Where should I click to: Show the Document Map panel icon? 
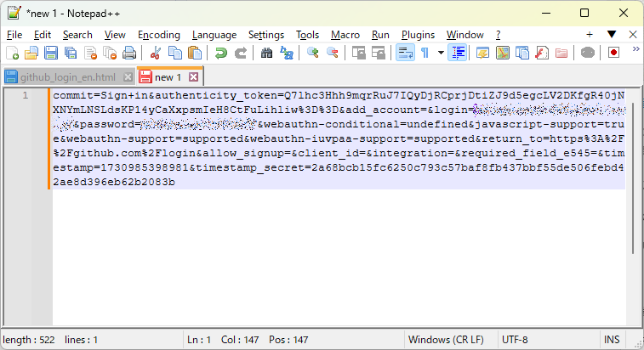[502, 53]
